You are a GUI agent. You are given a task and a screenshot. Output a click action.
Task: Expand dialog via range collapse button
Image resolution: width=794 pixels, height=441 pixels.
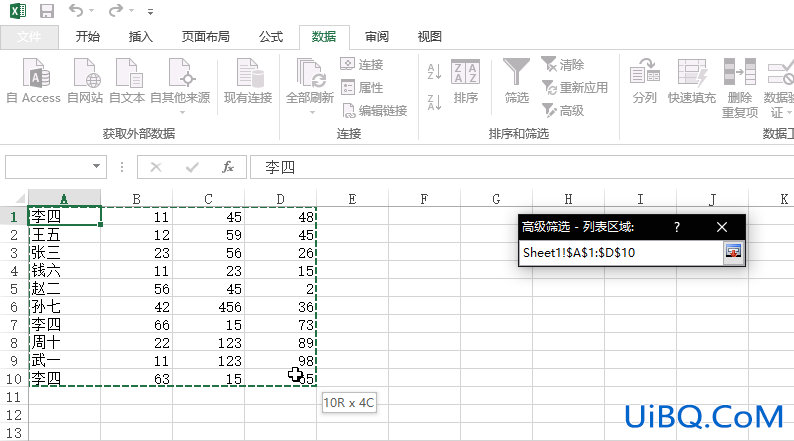pyautogui.click(x=733, y=252)
